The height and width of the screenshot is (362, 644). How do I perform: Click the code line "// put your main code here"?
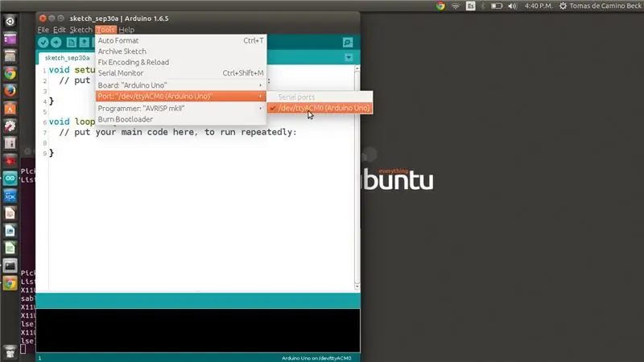click(x=177, y=132)
